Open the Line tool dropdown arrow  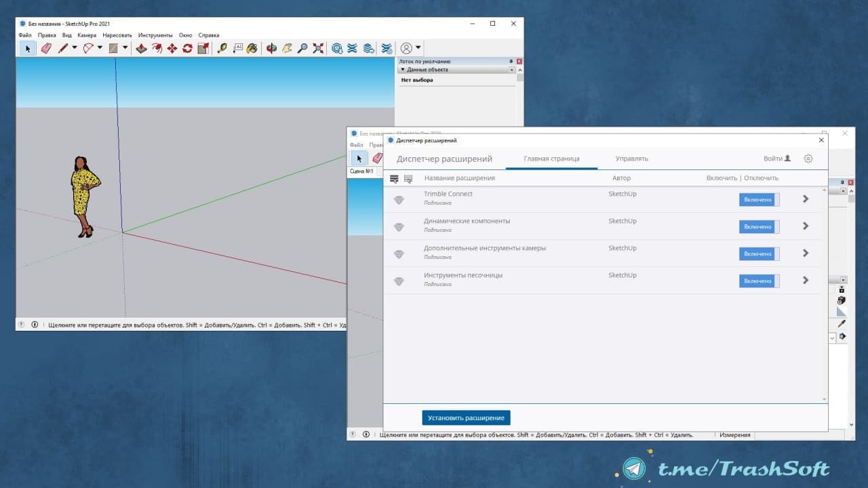click(x=75, y=48)
